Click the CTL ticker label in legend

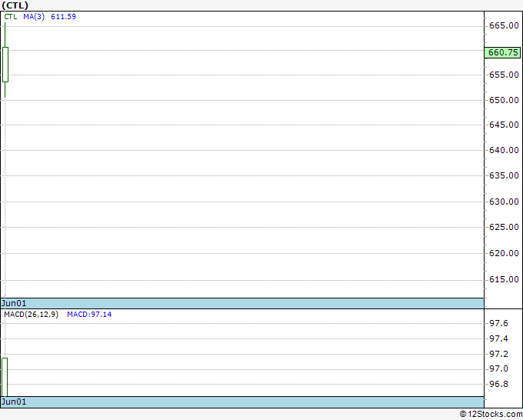click(11, 17)
